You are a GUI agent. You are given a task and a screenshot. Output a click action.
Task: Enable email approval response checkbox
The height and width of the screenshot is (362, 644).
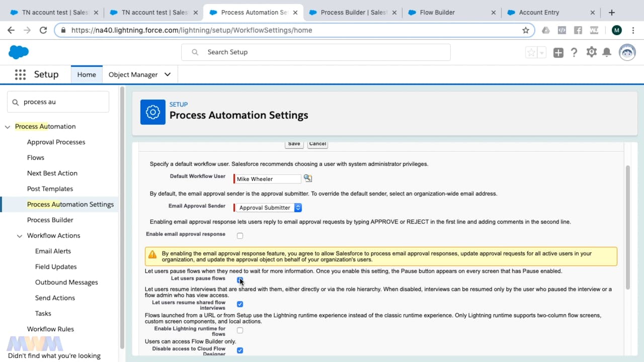(x=240, y=236)
